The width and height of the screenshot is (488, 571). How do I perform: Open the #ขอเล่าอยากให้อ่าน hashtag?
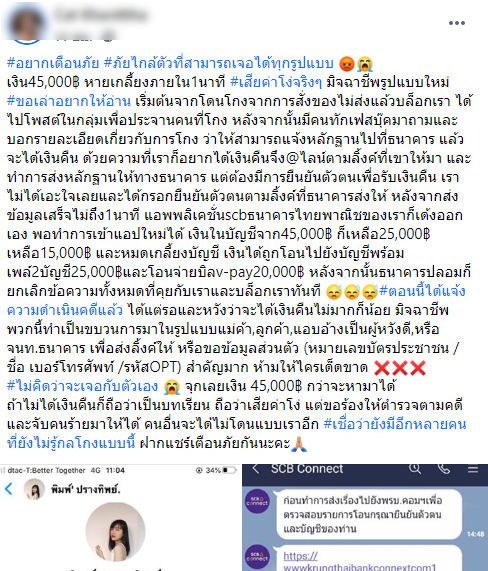tap(68, 101)
